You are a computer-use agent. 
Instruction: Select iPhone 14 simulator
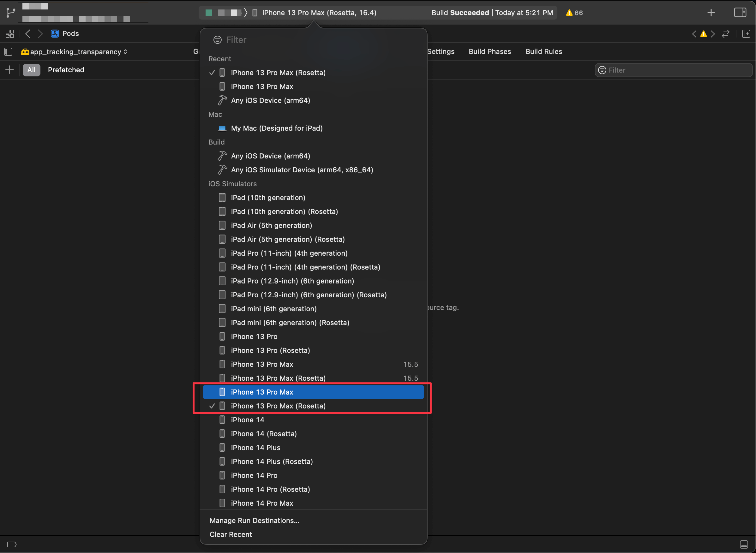[x=313, y=420]
